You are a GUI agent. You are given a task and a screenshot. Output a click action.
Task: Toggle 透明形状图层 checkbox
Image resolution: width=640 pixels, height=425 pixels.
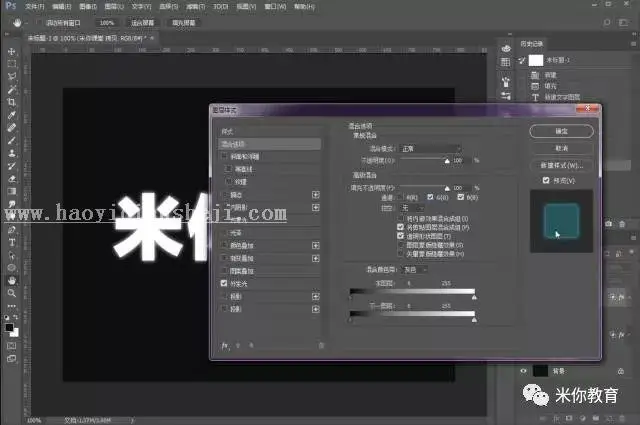(x=400, y=236)
